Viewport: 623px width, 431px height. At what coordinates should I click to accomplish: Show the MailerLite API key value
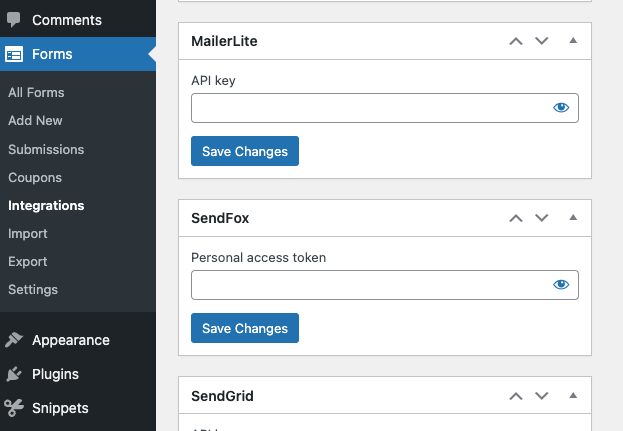561,108
